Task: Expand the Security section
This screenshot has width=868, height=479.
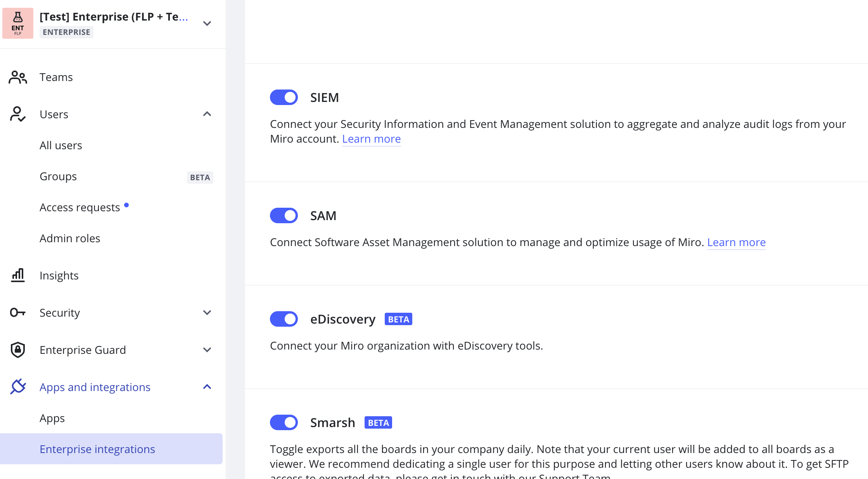Action: click(207, 312)
